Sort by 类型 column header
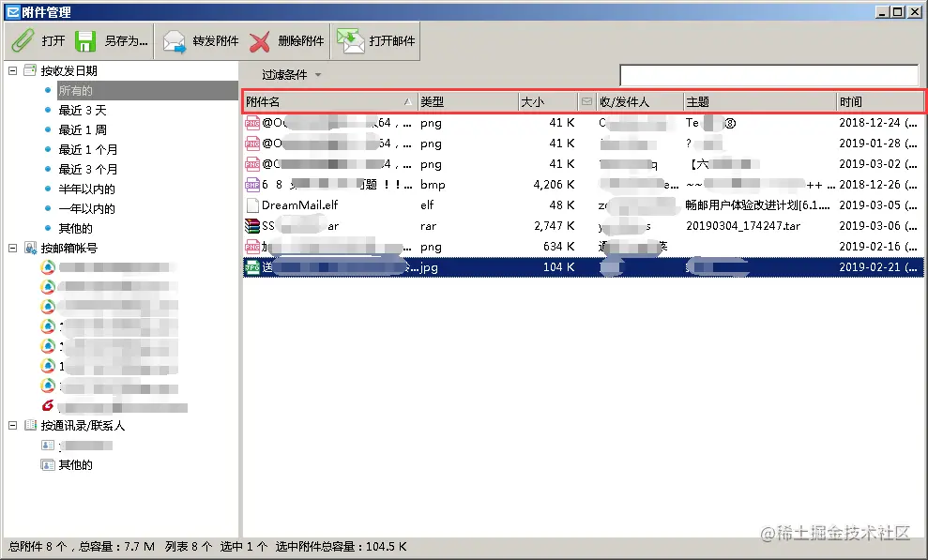Image resolution: width=928 pixels, height=560 pixels. pos(467,101)
